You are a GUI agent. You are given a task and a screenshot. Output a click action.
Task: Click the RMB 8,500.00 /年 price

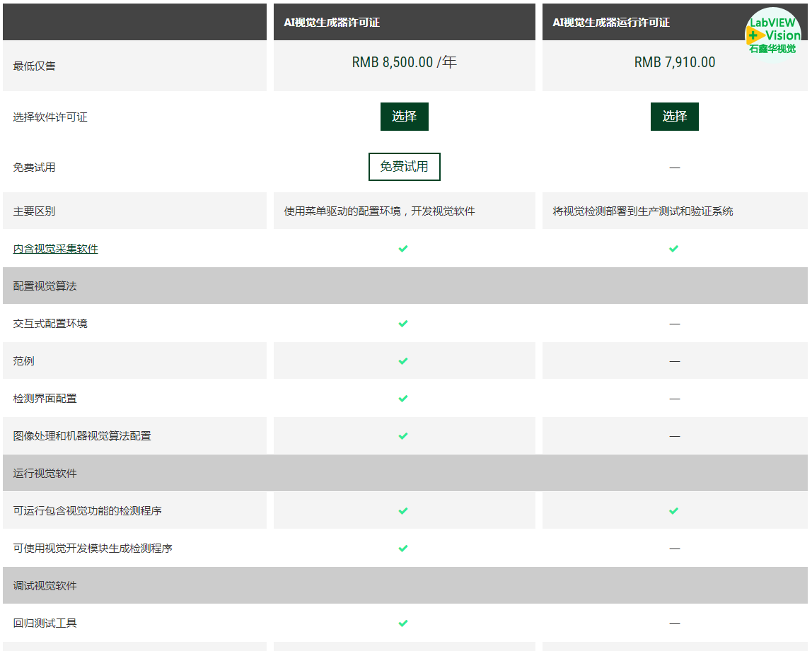404,62
